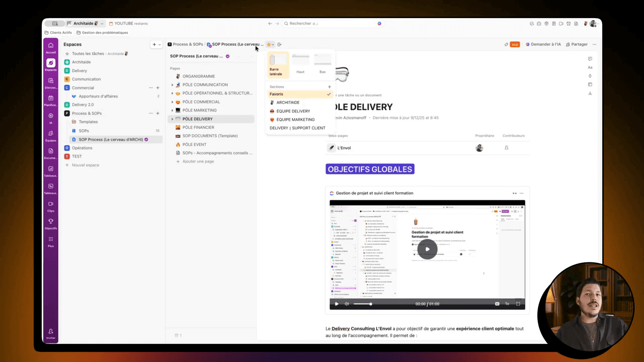This screenshot has width=644, height=362.
Task: Open Clips in the purple sidebar
Action: [51, 206]
